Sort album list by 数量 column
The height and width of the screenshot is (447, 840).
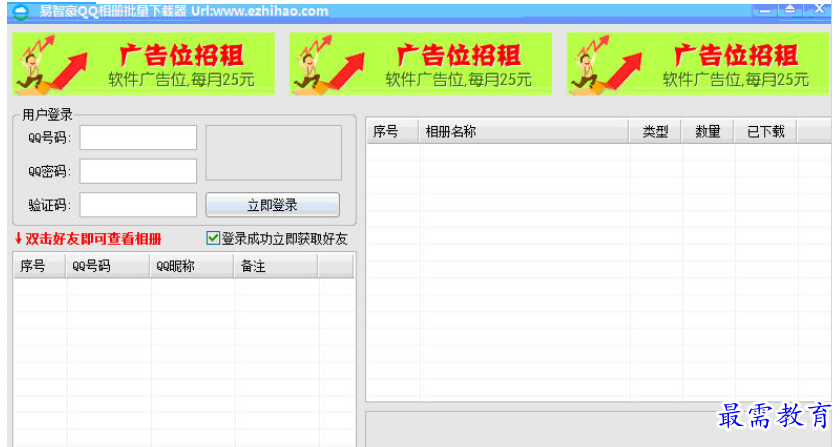point(707,132)
